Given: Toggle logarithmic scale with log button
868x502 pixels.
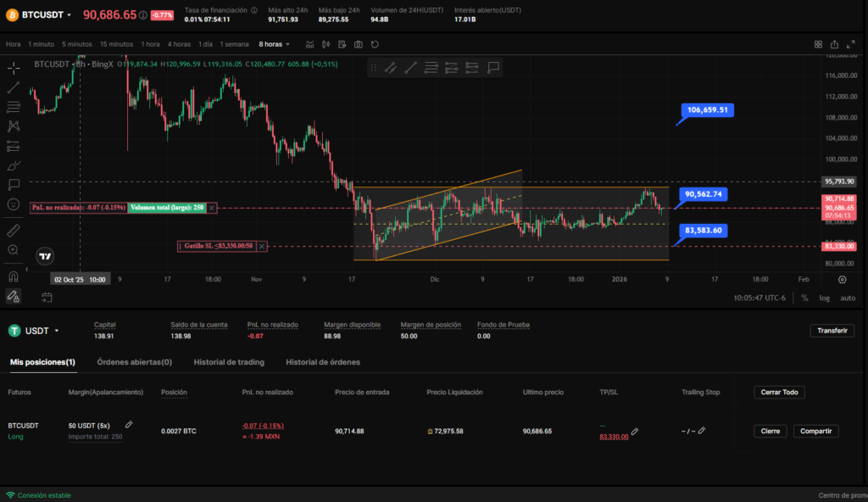Looking at the screenshot, I should (x=825, y=298).
